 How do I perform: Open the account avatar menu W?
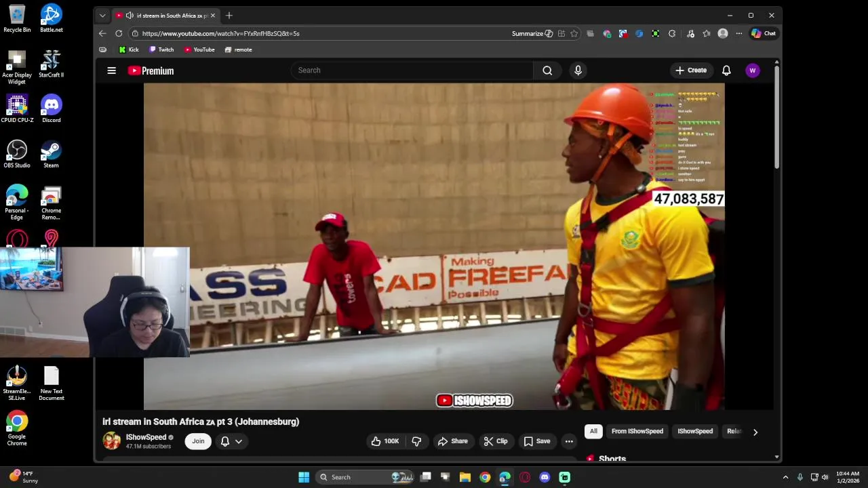coord(752,70)
